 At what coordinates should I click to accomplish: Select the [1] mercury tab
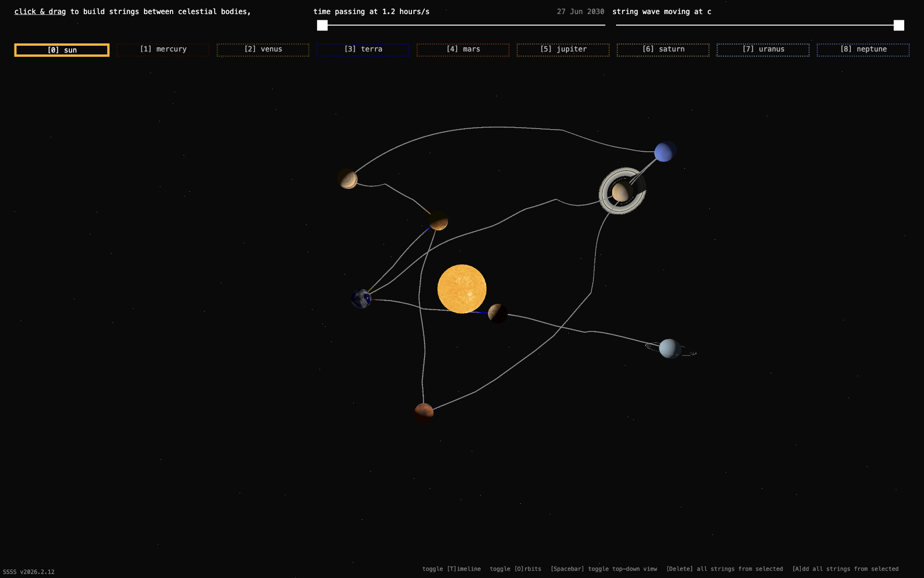pos(163,50)
